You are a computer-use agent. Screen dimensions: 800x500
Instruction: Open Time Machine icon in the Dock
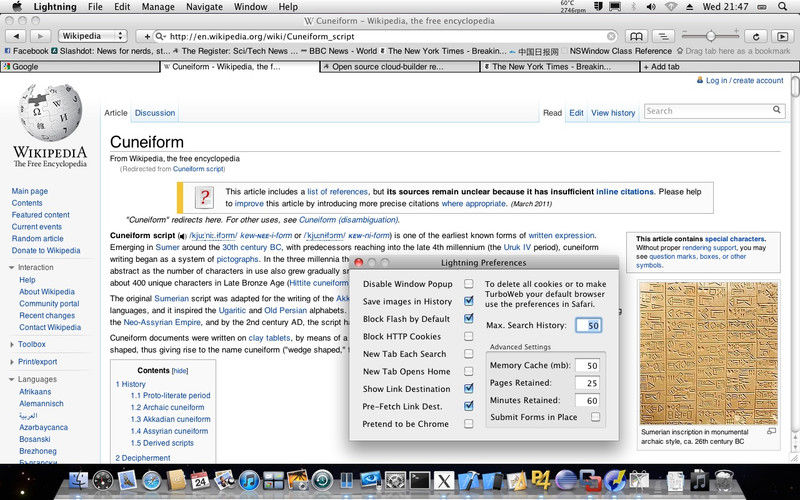(x=322, y=481)
